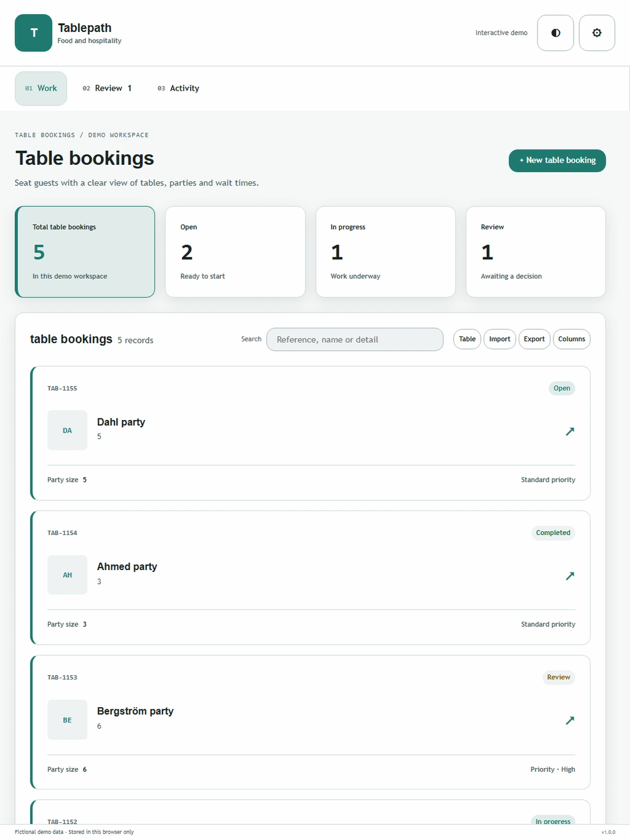Viewport: 630px width, 840px height.
Task: Click the TAB-1153 reference text
Action: click(x=62, y=677)
